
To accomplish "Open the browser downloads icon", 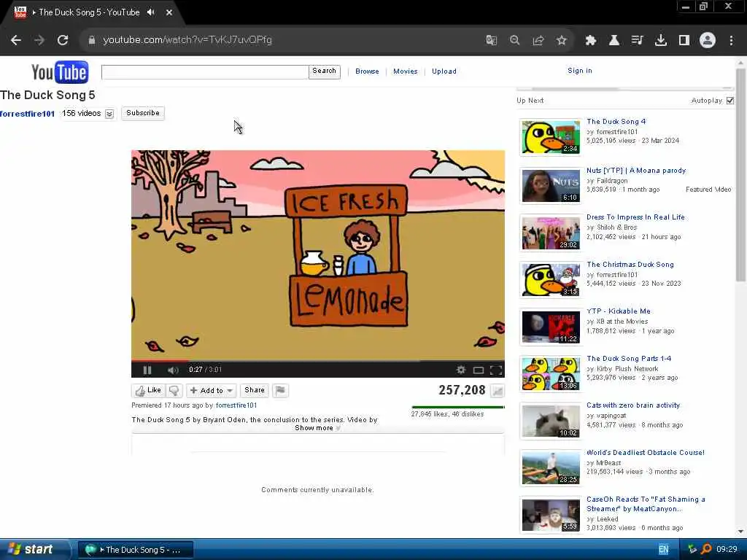I will [661, 40].
